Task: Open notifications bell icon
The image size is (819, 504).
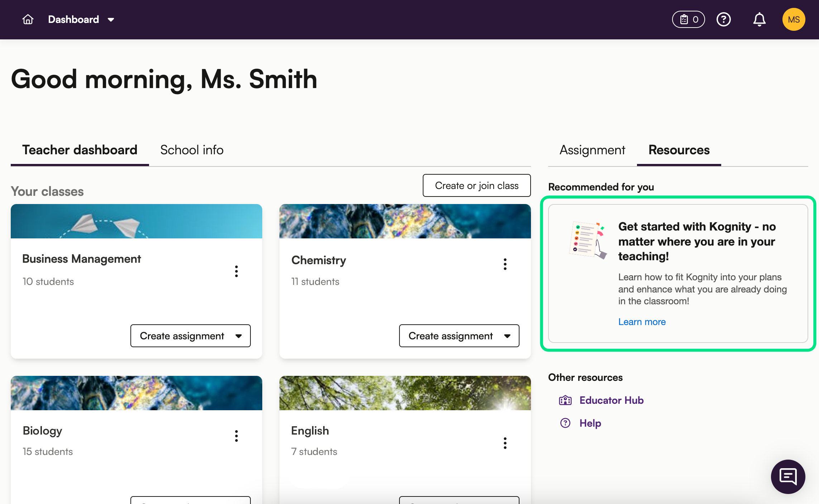Action: coord(759,19)
